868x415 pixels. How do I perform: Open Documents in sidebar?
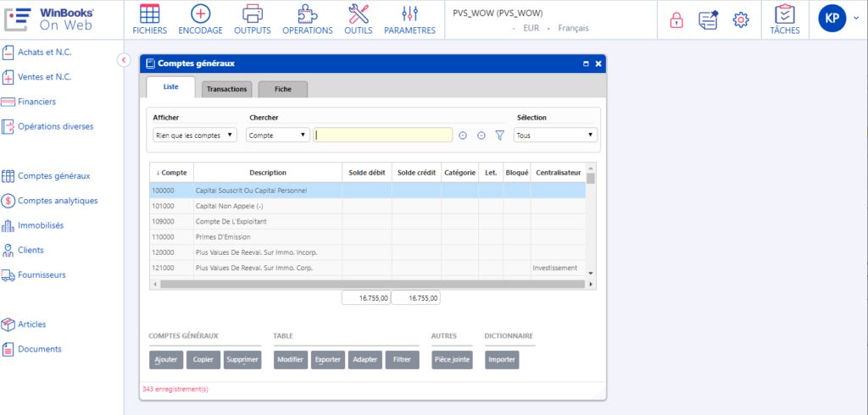tap(32, 349)
